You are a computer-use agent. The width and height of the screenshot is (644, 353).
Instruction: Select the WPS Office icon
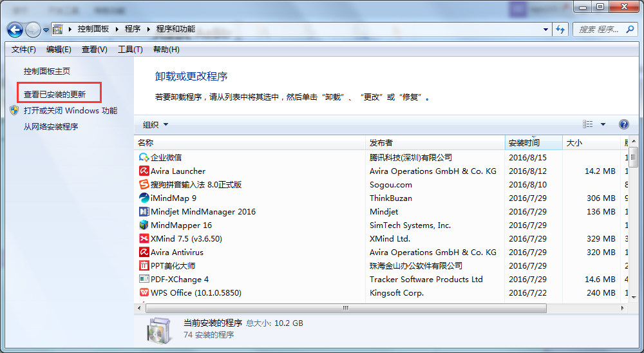[144, 292]
